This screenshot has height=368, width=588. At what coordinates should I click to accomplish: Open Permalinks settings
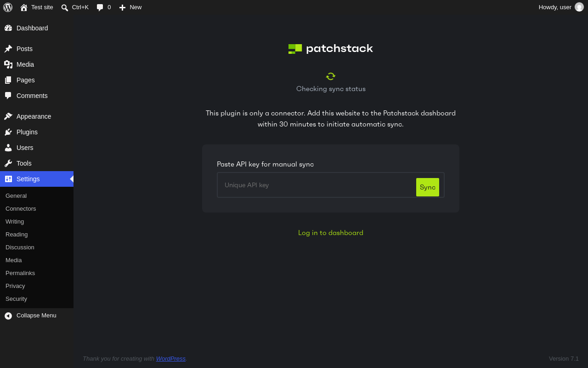pyautogui.click(x=20, y=273)
